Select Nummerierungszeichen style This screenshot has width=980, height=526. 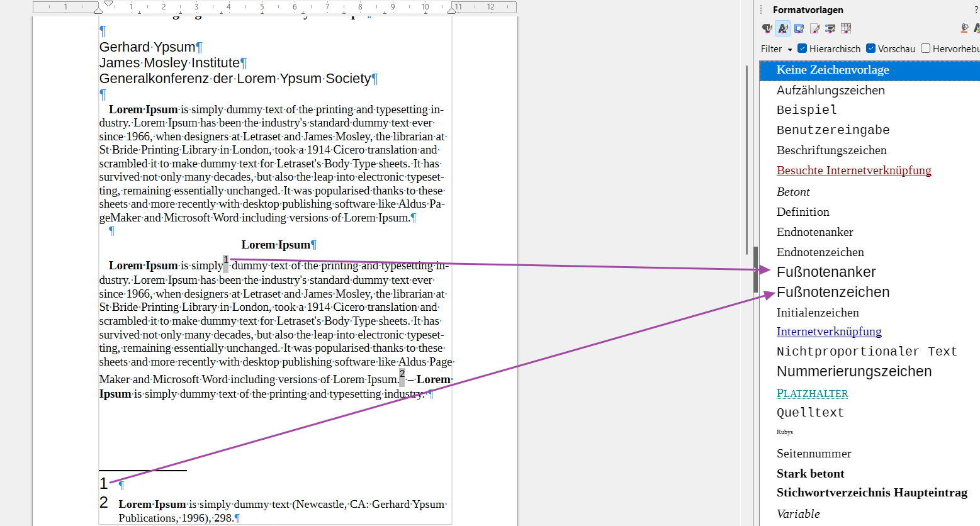tap(854, 371)
